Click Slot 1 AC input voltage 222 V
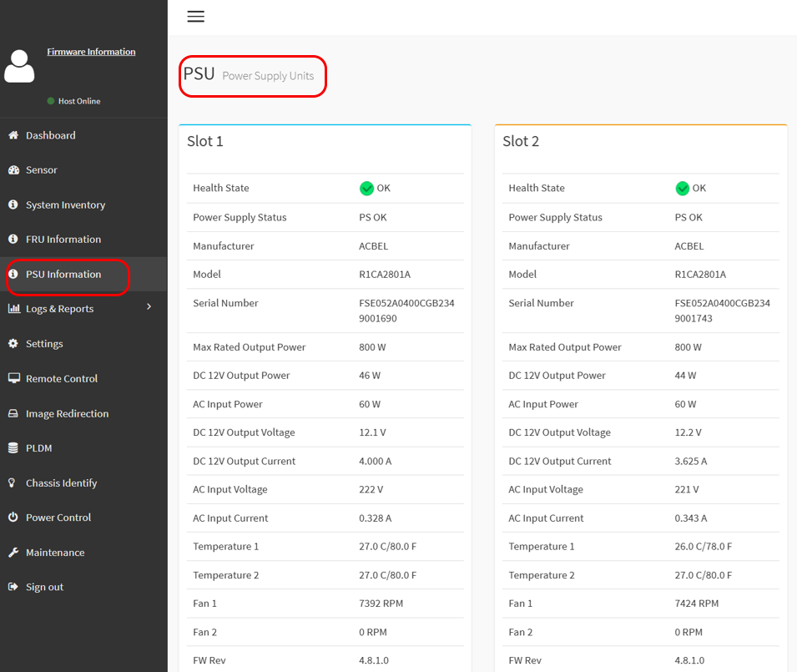 [x=371, y=489]
